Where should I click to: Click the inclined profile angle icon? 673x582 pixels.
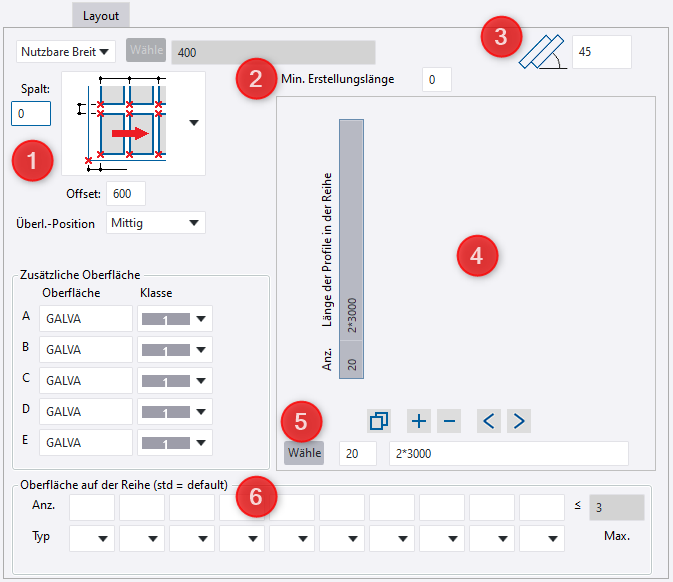(x=543, y=52)
